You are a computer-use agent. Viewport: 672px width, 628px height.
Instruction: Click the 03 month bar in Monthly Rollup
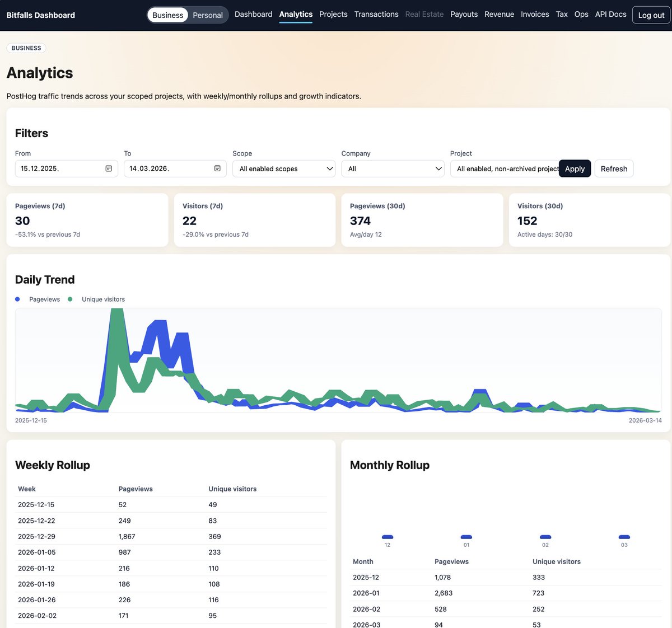624,537
